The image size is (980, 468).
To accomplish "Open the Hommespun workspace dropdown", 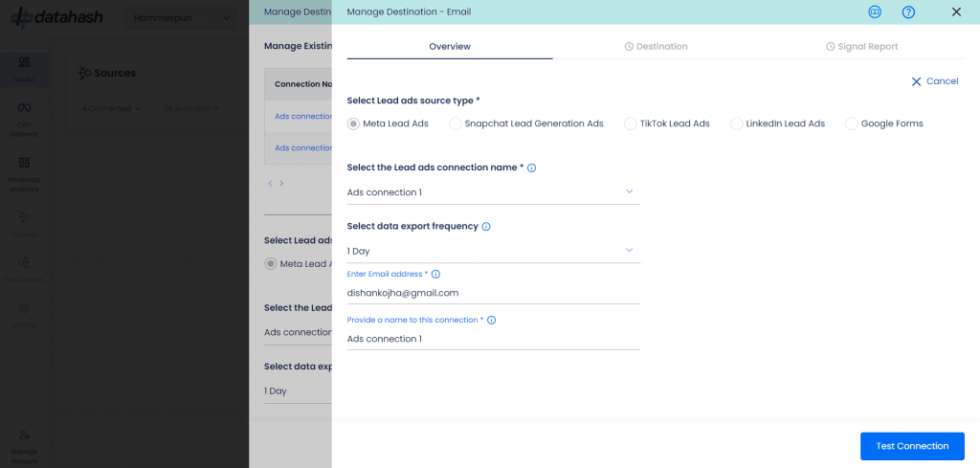I will coord(182,18).
